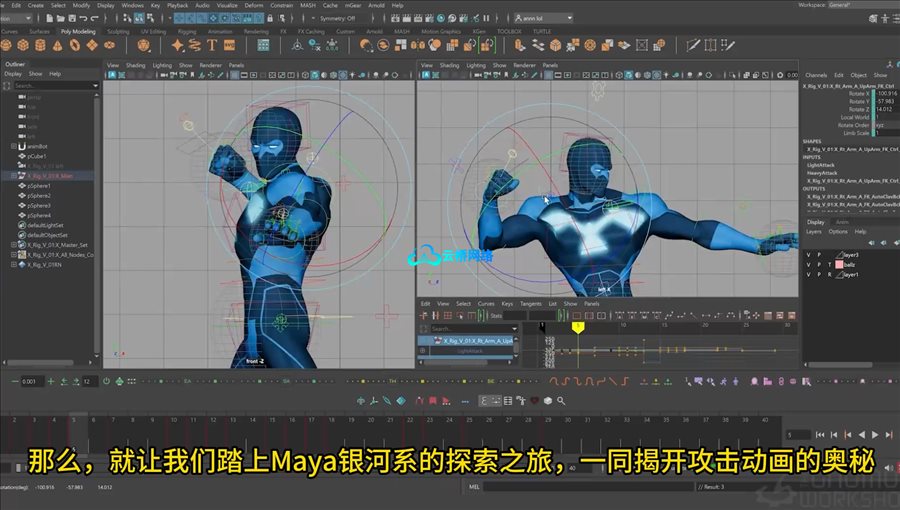Click the ballz layer pink color swatch
The height and width of the screenshot is (510, 900).
(x=838, y=265)
